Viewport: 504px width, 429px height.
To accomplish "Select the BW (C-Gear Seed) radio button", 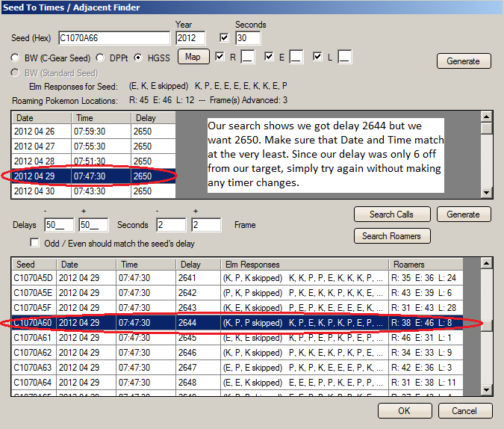I will point(14,58).
